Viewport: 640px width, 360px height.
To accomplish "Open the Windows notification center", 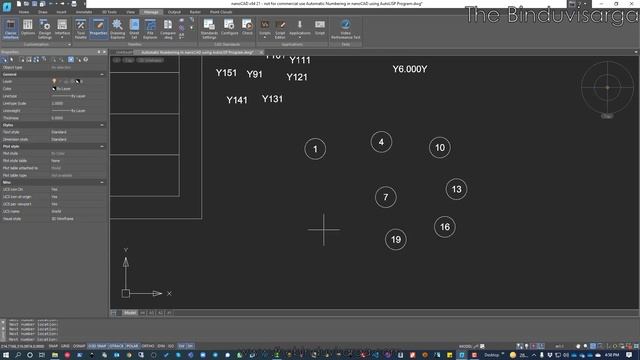I will coord(629,355).
